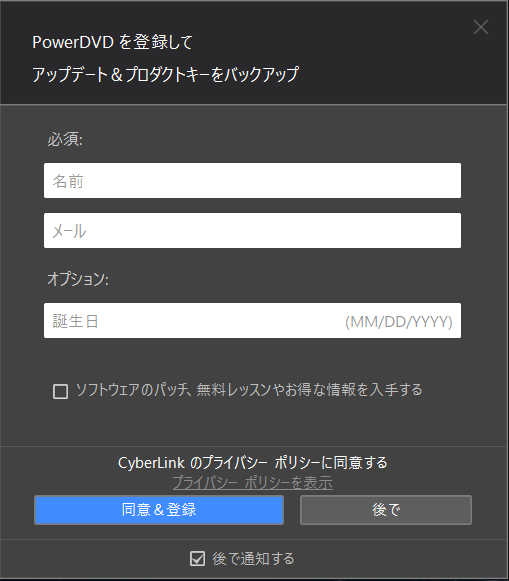Click the CyberLink privacy policy agreement text
The width and height of the screenshot is (509, 581).
pos(253,463)
